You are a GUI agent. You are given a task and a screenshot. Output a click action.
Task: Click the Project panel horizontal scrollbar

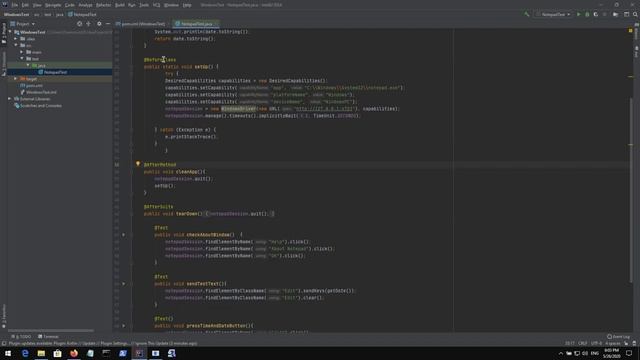(x=51, y=331)
